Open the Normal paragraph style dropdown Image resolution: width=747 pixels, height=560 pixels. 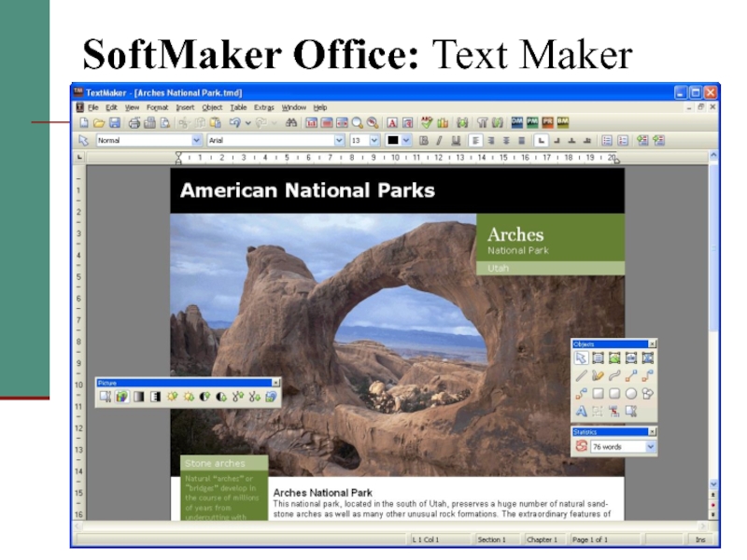pyautogui.click(x=197, y=140)
